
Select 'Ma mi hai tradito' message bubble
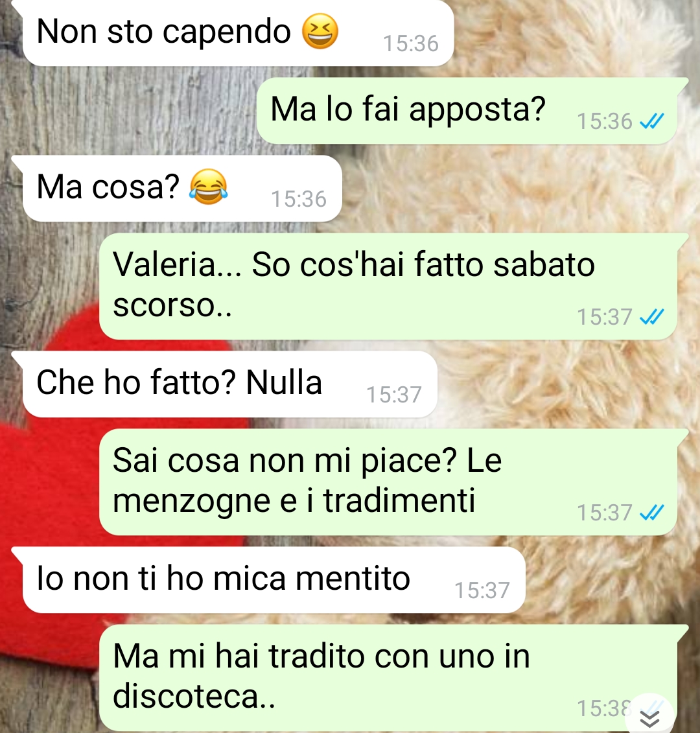pyautogui.click(x=389, y=678)
